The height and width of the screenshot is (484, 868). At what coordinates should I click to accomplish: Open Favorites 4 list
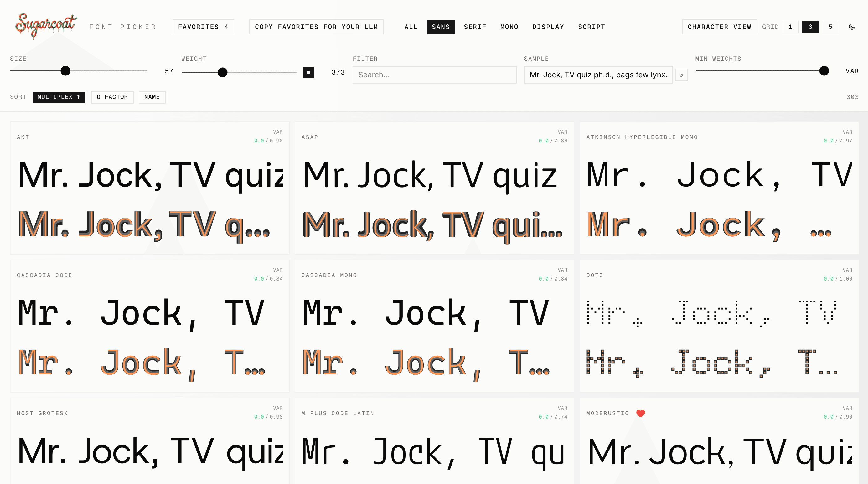click(x=203, y=27)
